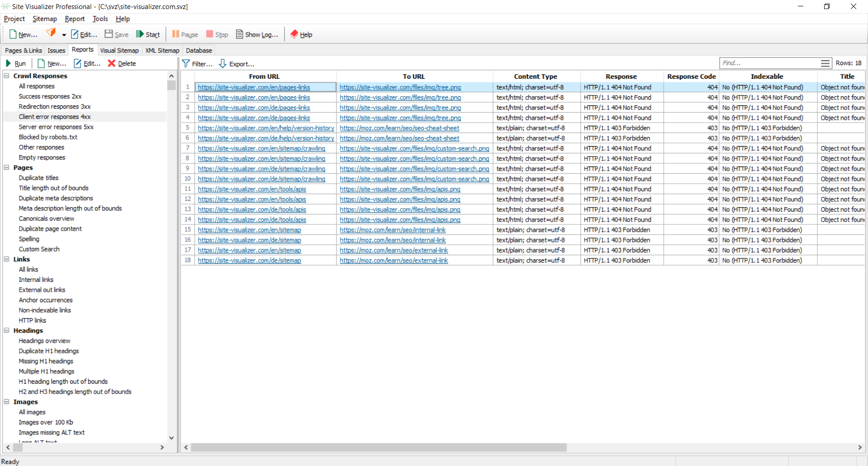Collapse the Crawl Responses group
This screenshot has width=868, height=466.
coord(7,76)
